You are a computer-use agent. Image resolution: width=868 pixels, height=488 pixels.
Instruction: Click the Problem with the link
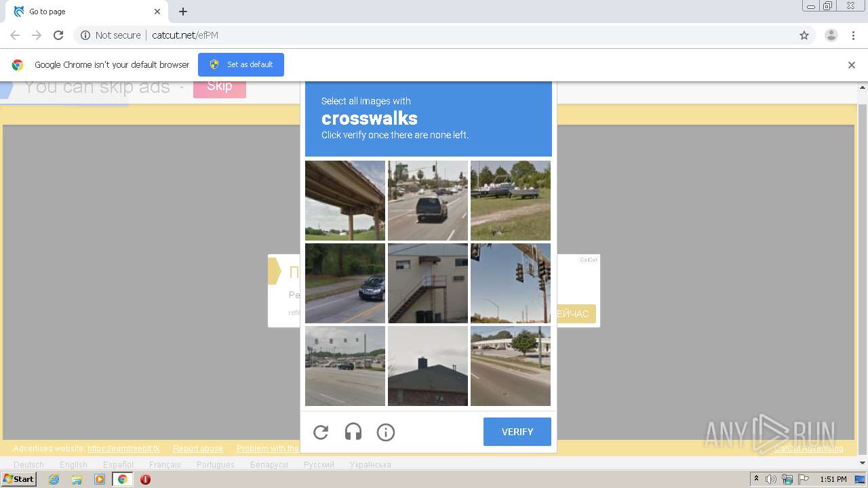[x=268, y=449]
